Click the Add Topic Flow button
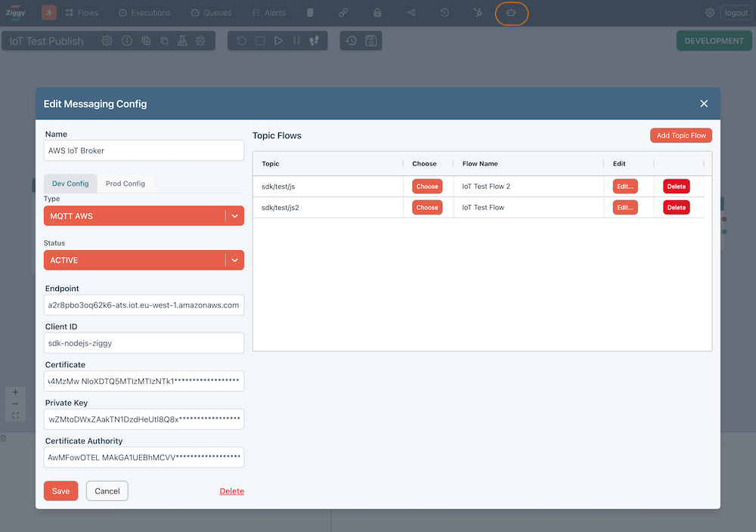 680,135
